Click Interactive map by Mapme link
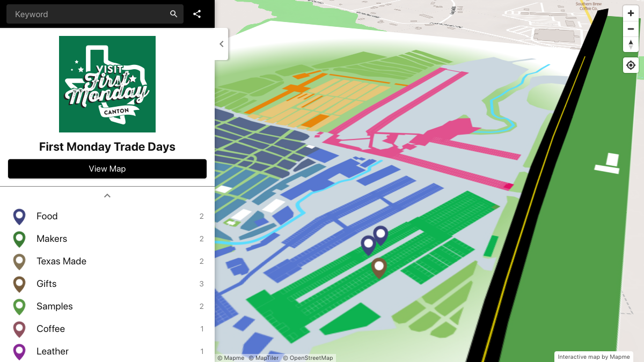 pos(594,357)
